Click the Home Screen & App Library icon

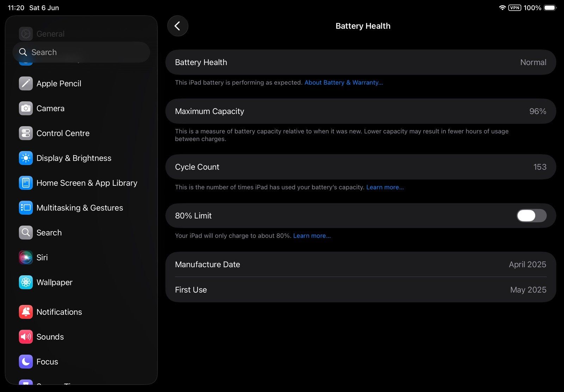tap(26, 183)
